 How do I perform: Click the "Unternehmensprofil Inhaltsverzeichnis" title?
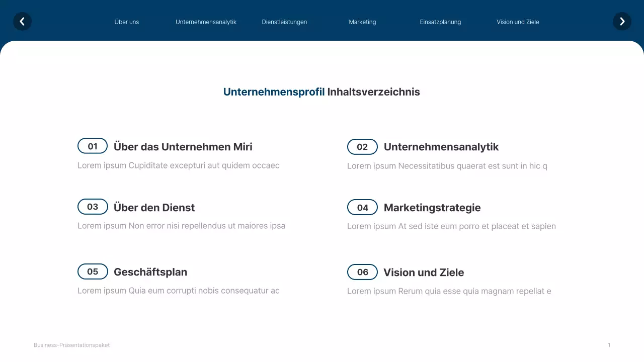(x=321, y=92)
